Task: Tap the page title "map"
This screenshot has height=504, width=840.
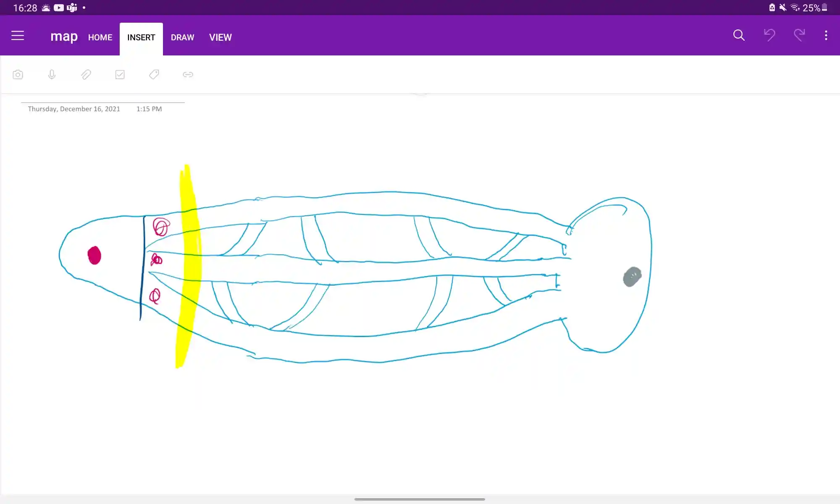Action: tap(64, 37)
